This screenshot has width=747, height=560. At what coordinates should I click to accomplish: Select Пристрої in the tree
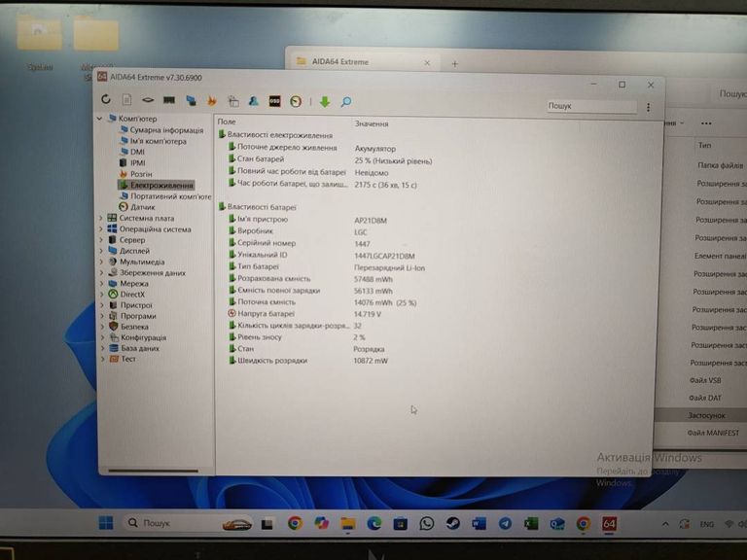coord(130,305)
